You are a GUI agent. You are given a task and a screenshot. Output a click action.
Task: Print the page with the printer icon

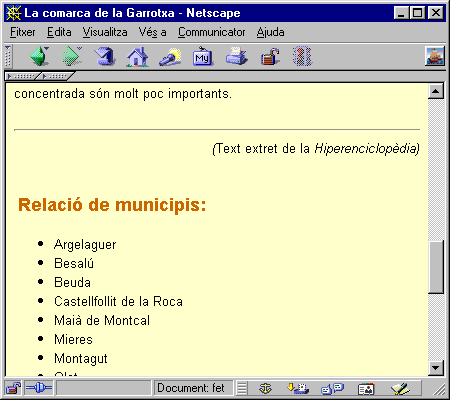[x=237, y=56]
